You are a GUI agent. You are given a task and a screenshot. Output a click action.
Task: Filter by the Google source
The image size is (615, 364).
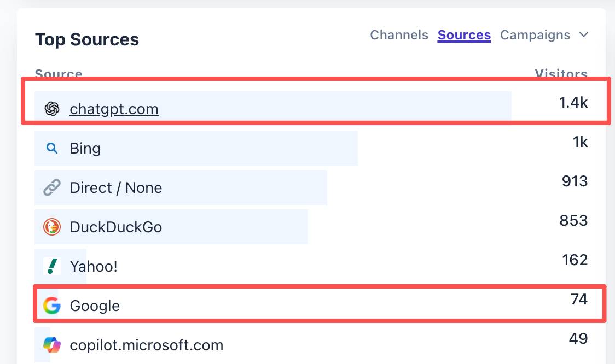point(95,306)
